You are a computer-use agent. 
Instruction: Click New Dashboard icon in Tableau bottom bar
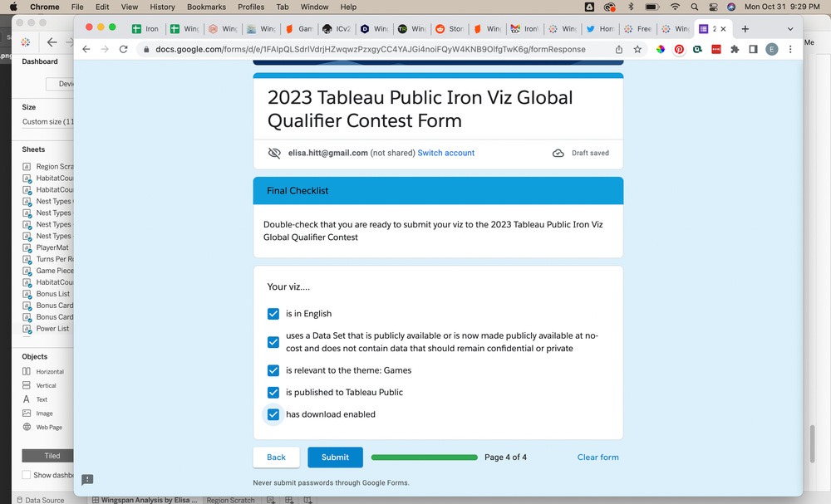click(289, 500)
